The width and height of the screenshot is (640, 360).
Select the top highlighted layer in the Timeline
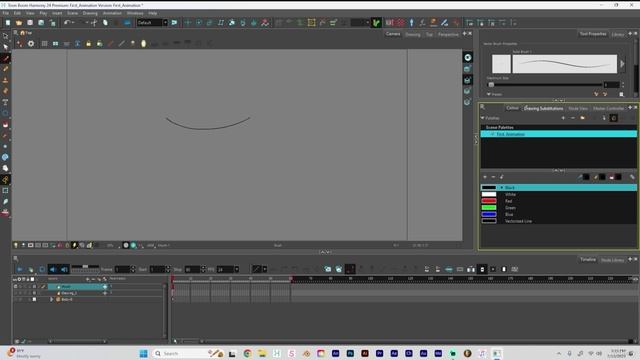[78, 287]
